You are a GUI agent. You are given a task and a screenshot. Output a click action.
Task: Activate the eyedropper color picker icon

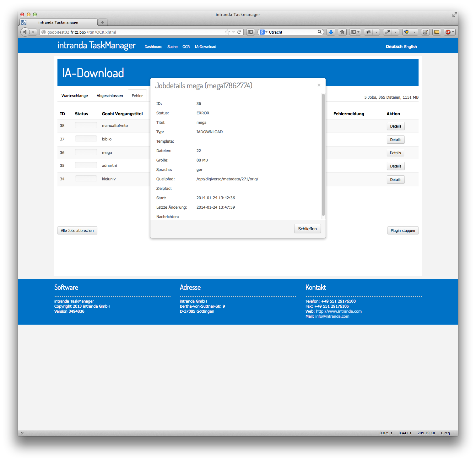tap(388, 32)
